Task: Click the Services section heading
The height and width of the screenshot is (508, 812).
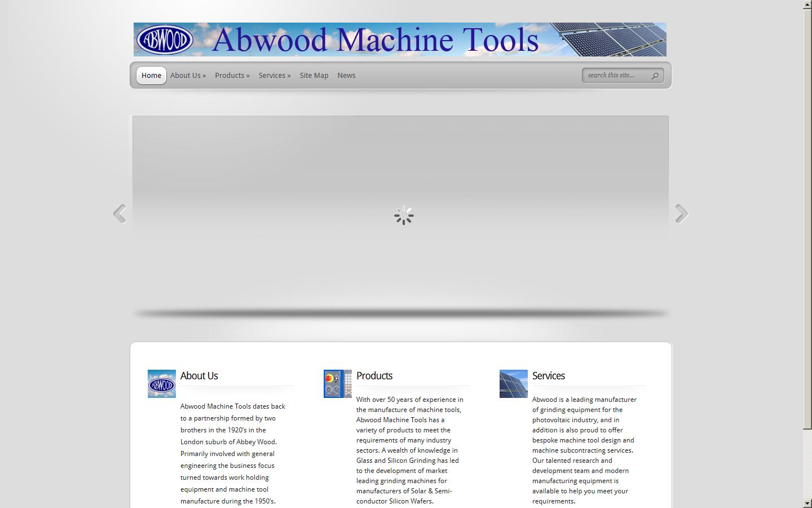Action: pyautogui.click(x=549, y=376)
